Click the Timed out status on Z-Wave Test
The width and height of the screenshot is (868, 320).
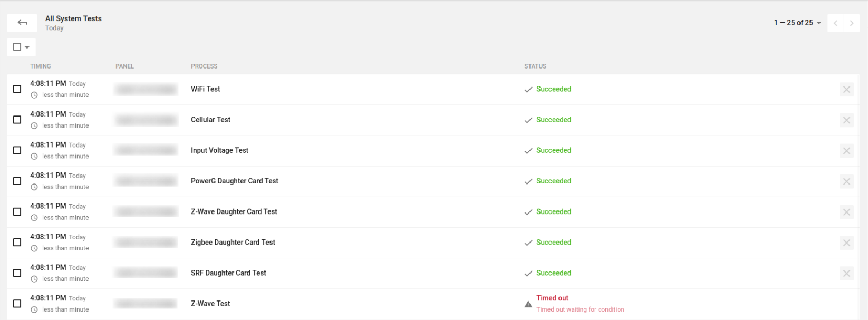552,298
